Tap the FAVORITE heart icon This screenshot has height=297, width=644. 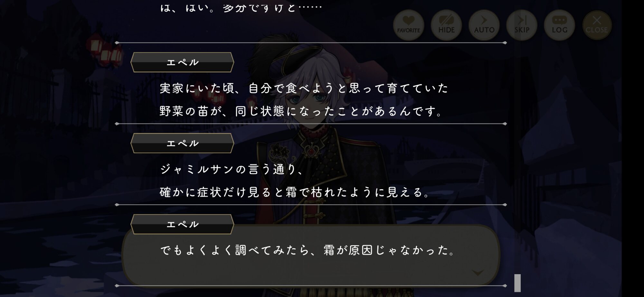408,25
